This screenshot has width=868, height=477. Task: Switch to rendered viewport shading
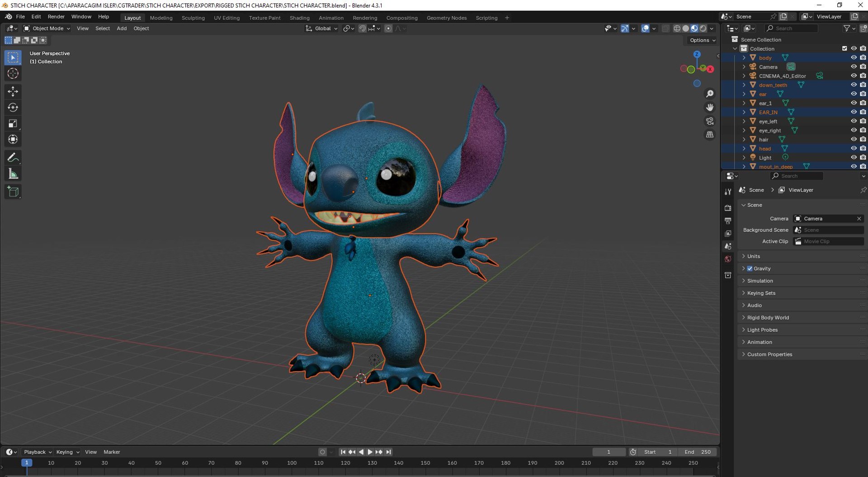[703, 28]
